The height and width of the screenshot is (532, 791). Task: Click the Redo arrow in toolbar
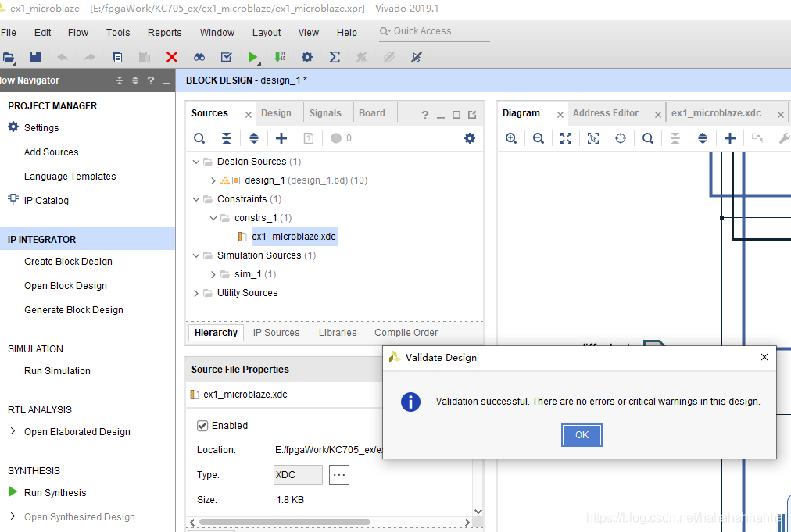click(x=90, y=57)
